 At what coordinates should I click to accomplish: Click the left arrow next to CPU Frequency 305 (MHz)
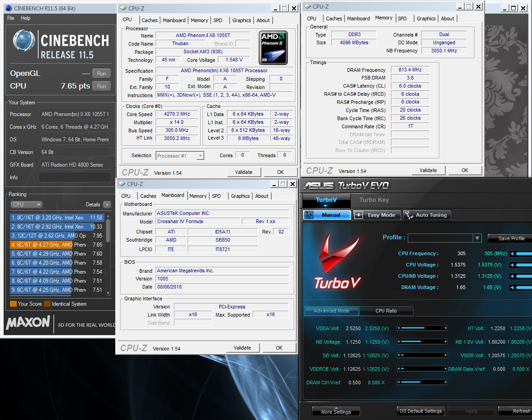512,253
